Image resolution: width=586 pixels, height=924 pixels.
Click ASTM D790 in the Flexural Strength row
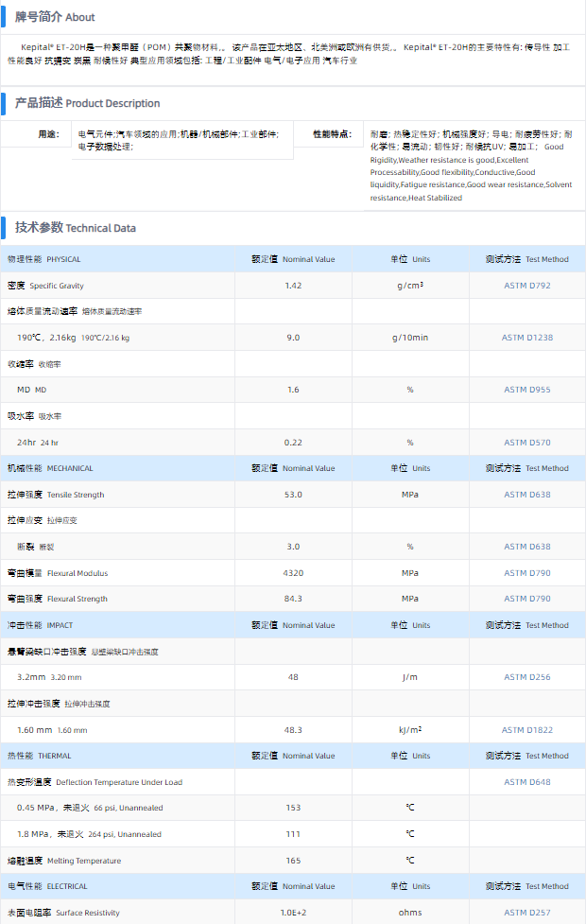coord(526,599)
